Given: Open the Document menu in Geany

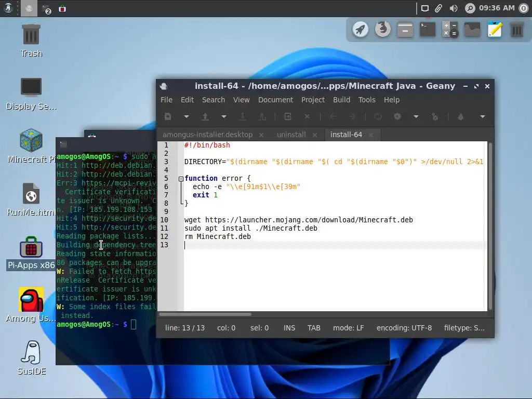Looking at the screenshot, I should coord(275,100).
